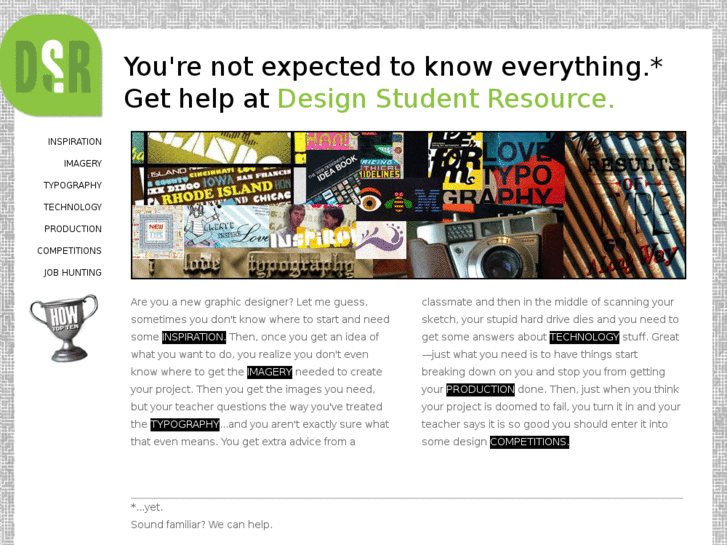The width and height of the screenshot is (727, 545).
Task: Follow the highlighted COMPETITIONS link in paragraph
Action: pos(529,442)
